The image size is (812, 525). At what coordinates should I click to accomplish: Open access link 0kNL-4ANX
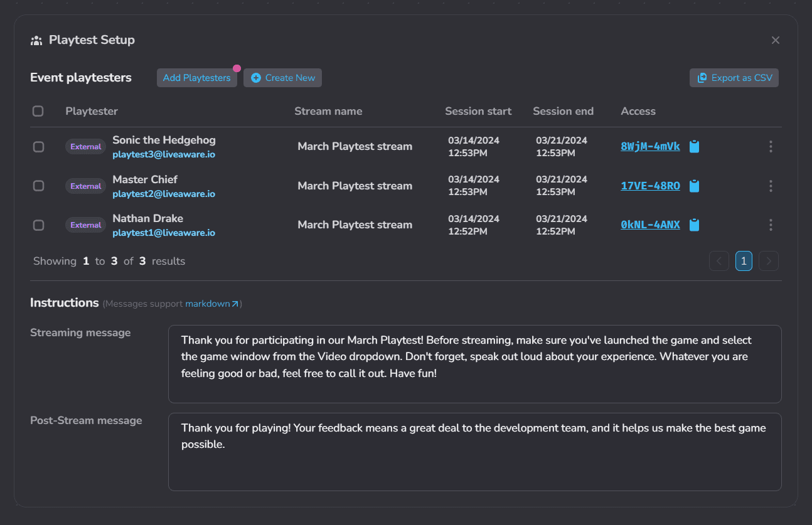coord(650,225)
